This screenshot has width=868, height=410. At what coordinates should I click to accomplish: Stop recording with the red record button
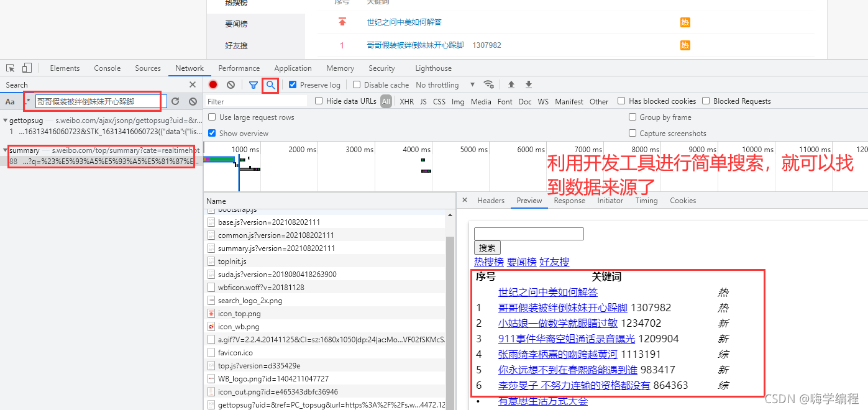(x=213, y=84)
